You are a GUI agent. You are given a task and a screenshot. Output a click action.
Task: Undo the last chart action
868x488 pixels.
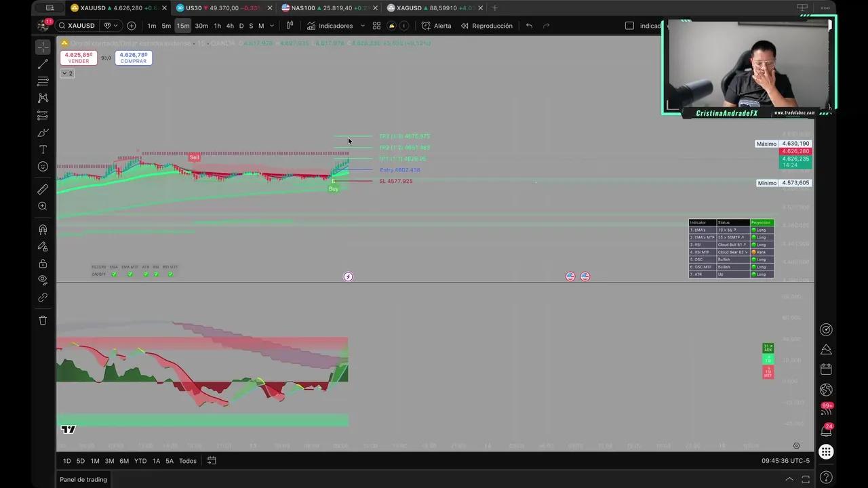(529, 26)
